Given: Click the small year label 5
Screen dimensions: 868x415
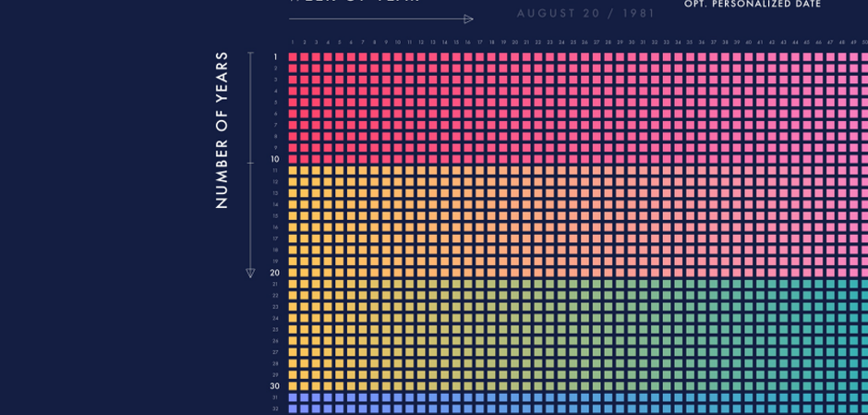Looking at the screenshot, I should tap(276, 103).
